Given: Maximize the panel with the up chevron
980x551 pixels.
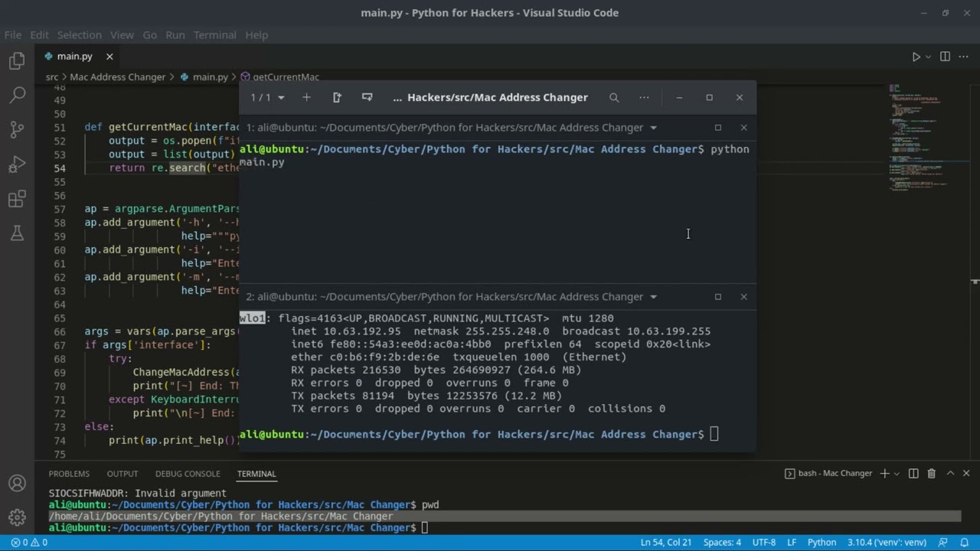Looking at the screenshot, I should click(x=950, y=474).
